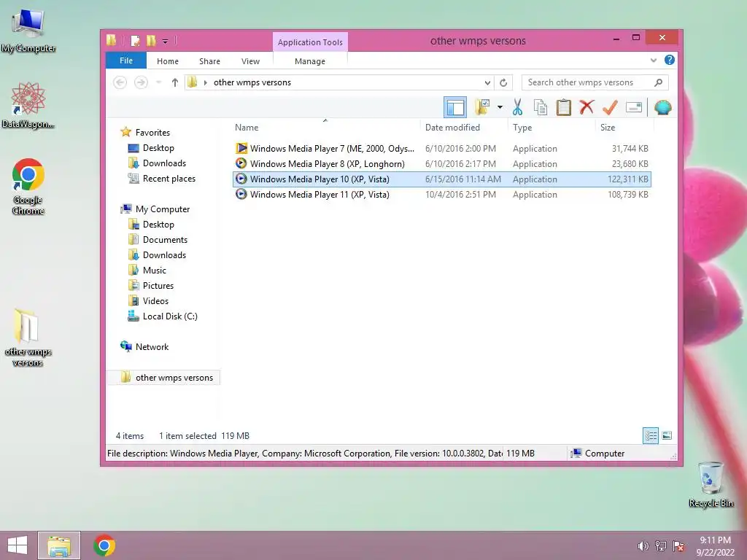Open Help with the question mark icon
This screenshot has width=747, height=560.
click(670, 60)
